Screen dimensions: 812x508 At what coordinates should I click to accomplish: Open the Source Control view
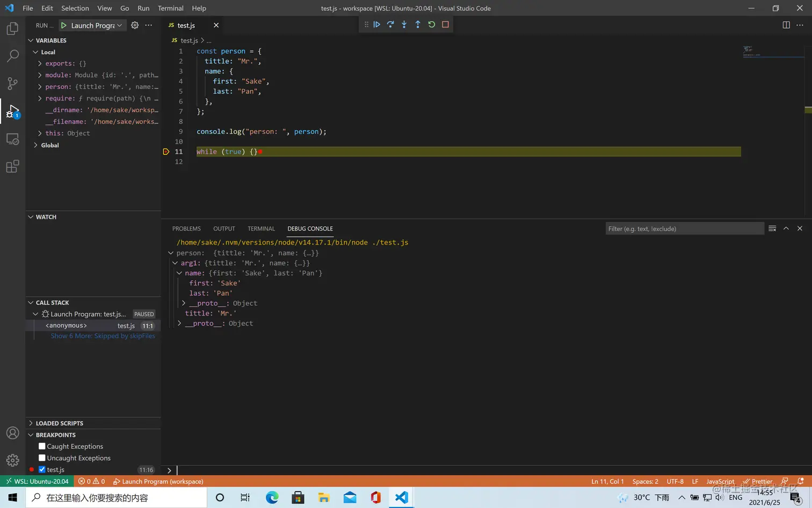[x=12, y=83]
